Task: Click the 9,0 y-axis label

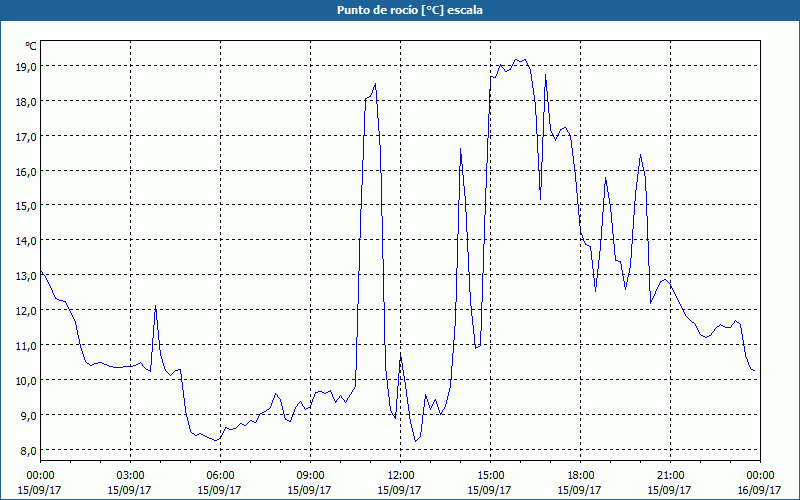Action: pos(28,415)
